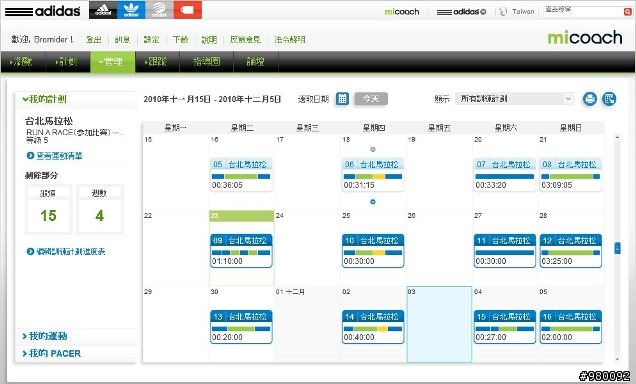The width and height of the screenshot is (636, 384).
Task: Open workout 08 card with 03:09:05
Action: pyautogui.click(x=570, y=175)
